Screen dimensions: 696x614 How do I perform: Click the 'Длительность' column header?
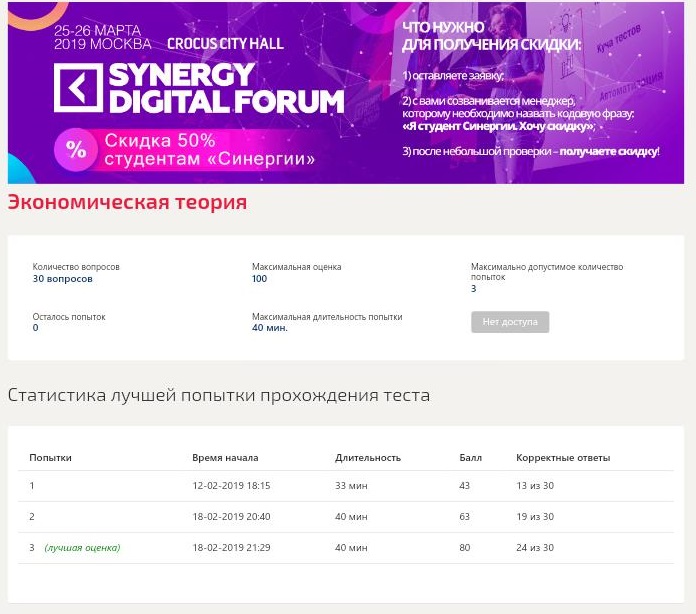pos(368,458)
